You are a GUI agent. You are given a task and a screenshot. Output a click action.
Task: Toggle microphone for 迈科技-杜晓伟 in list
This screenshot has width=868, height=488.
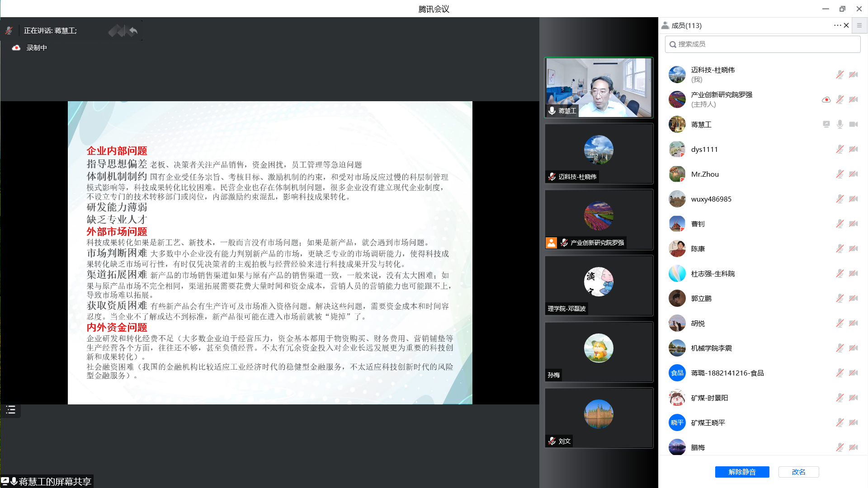840,75
